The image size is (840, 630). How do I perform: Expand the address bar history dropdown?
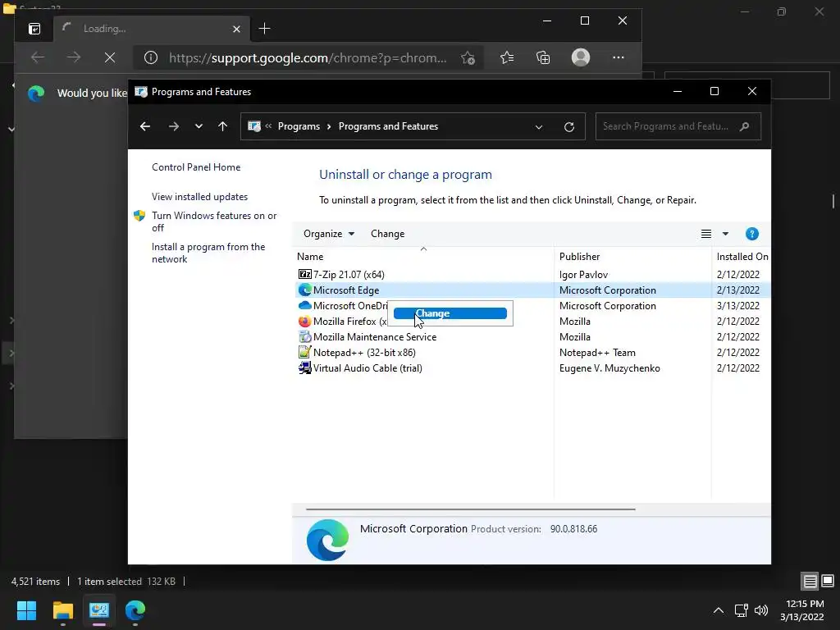tap(539, 127)
